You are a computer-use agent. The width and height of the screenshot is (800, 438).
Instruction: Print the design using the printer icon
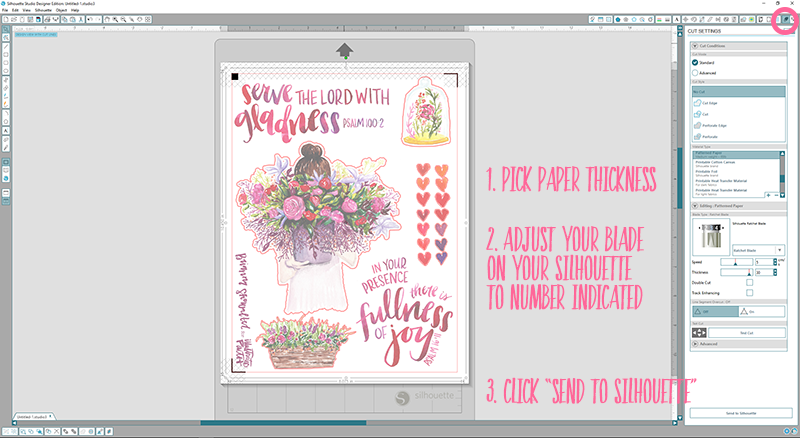47,19
